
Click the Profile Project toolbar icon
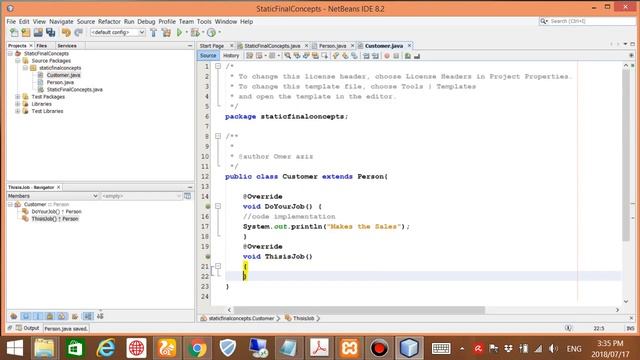[x=211, y=32]
